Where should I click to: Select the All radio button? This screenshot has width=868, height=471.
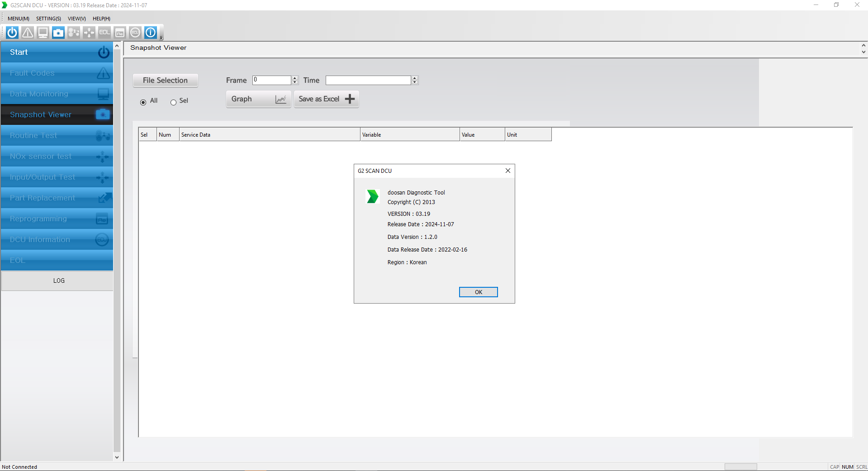tap(143, 102)
